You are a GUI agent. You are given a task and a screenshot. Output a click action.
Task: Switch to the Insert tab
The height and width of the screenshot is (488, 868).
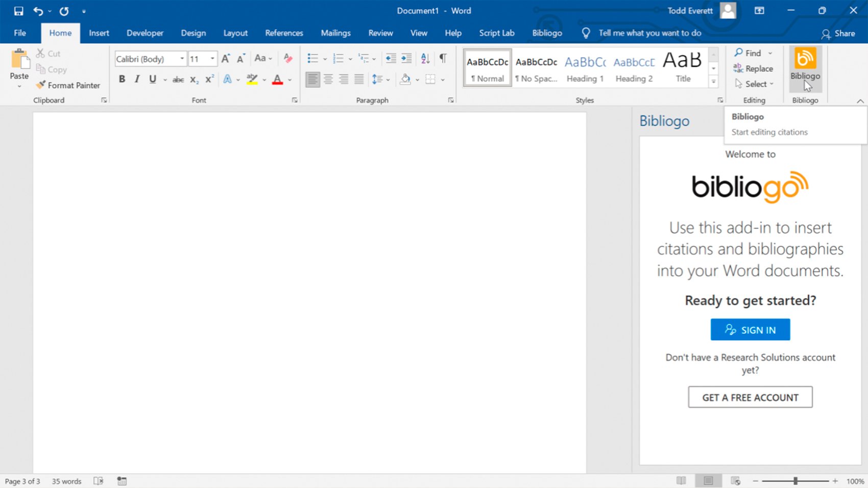point(99,33)
